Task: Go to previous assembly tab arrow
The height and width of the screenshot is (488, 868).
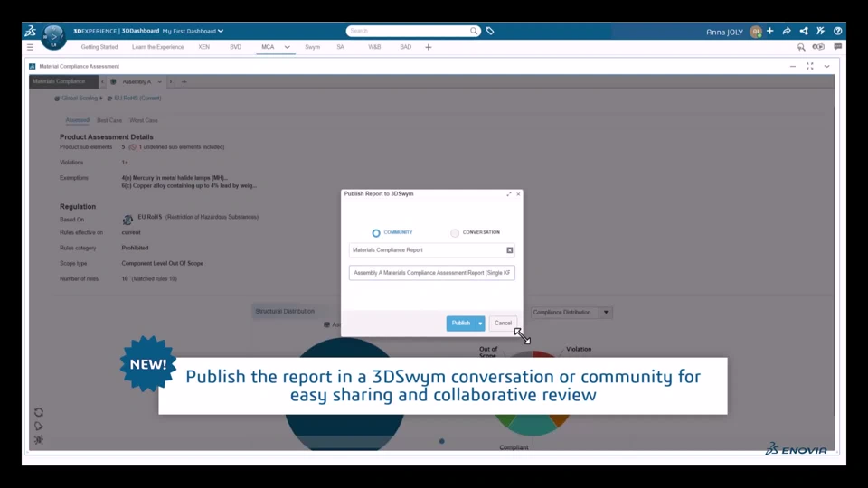Action: [102, 82]
